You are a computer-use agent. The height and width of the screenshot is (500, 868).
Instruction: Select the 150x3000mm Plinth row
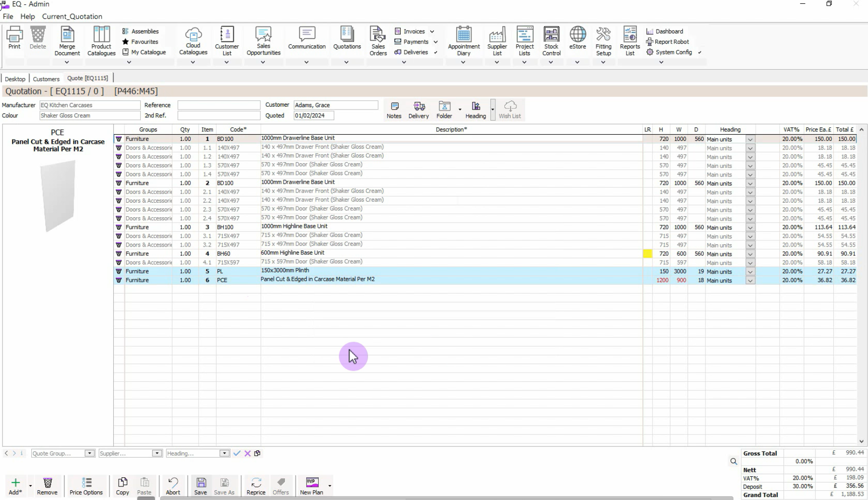point(485,271)
